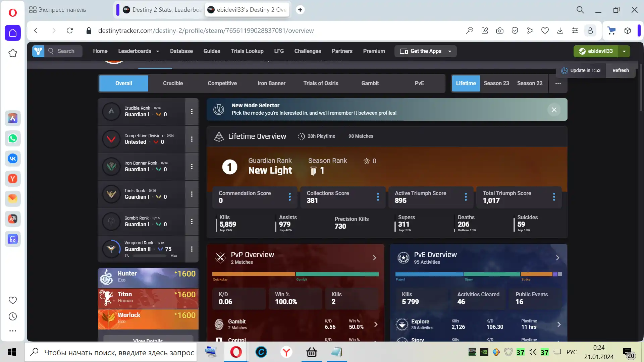Click the Competitive Division emblem icon

click(111, 139)
